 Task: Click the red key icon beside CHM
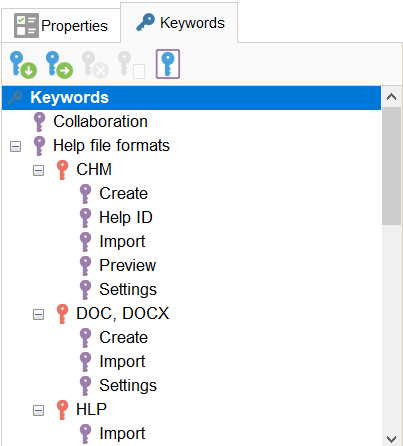(62, 170)
